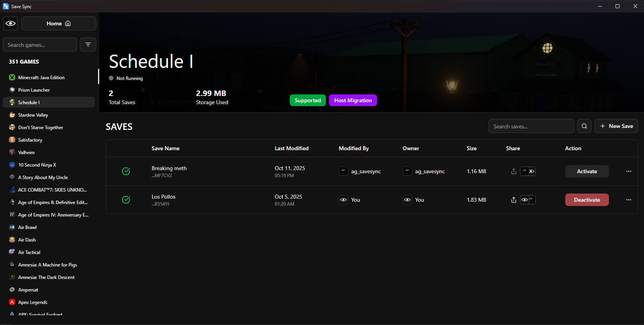Click the red Apex Legends icon
644x325 pixels.
coord(12,302)
